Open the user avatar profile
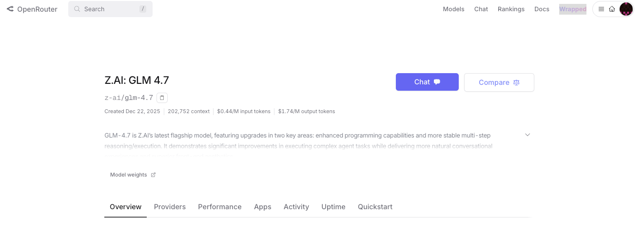 coord(626,9)
